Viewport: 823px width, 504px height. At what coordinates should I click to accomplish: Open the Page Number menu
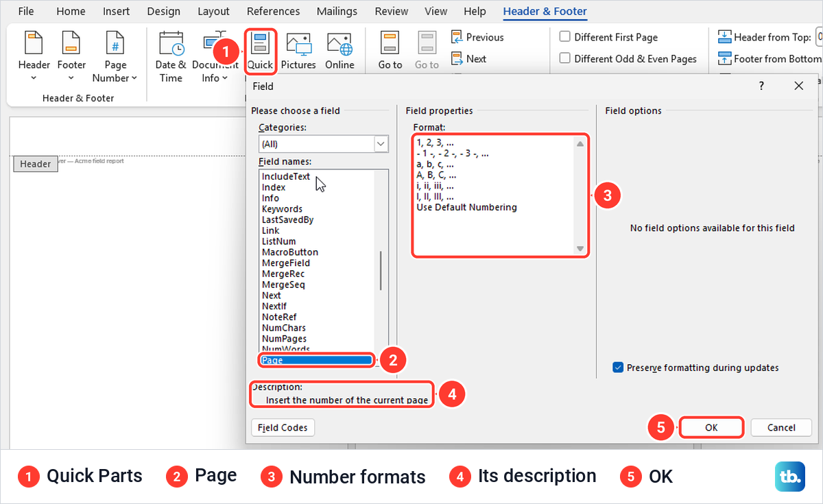[115, 57]
